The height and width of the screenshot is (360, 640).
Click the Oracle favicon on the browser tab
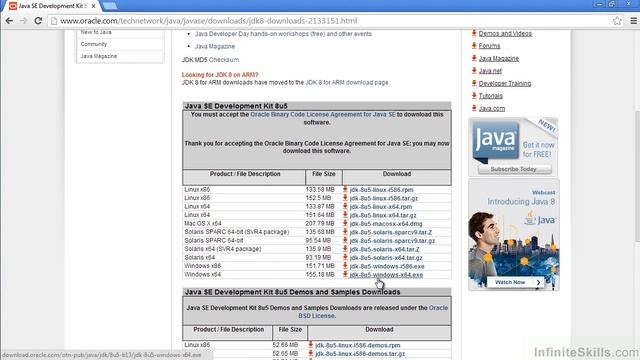[13, 6]
